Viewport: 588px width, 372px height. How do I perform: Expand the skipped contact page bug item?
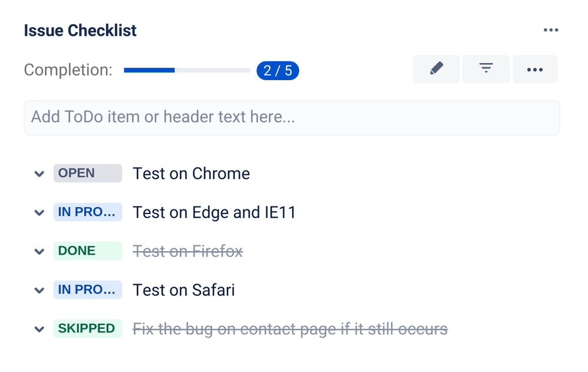pos(39,329)
